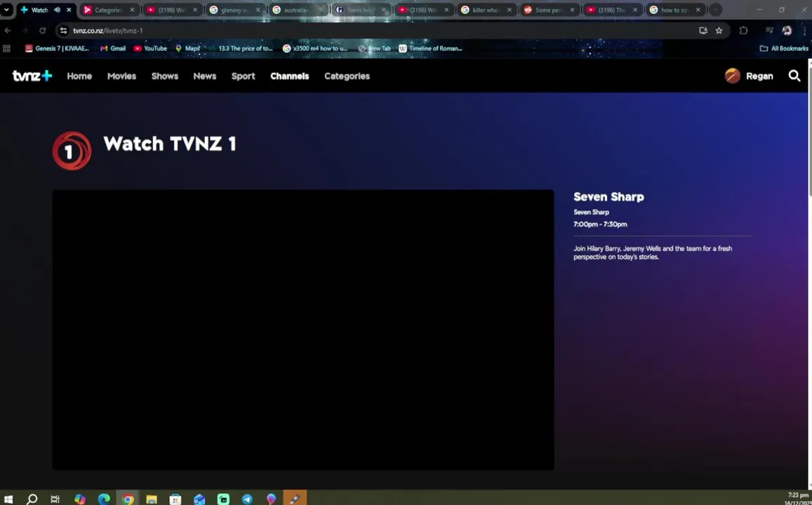Open File Explorer from the taskbar
This screenshot has width=812, height=505.
pyautogui.click(x=151, y=499)
